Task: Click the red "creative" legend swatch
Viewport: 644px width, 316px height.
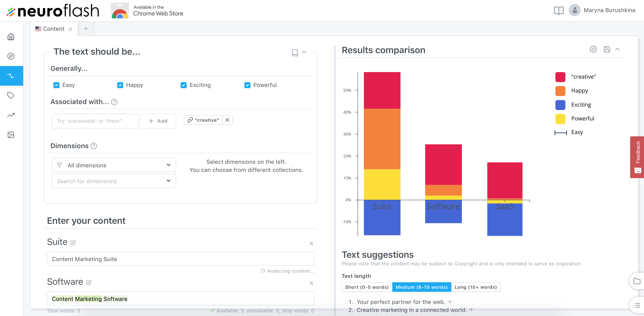Action: 560,77
